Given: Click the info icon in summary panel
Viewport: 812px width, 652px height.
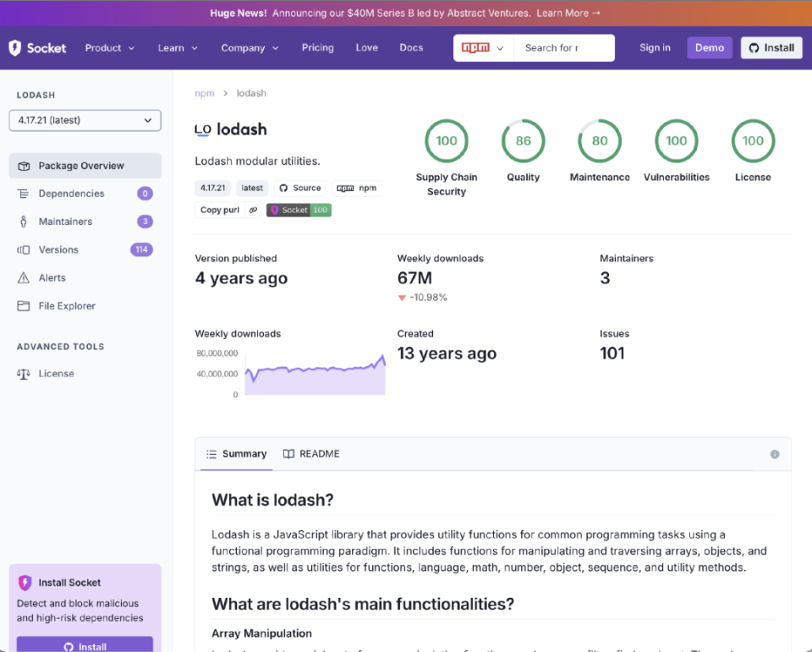Looking at the screenshot, I should 775,454.
